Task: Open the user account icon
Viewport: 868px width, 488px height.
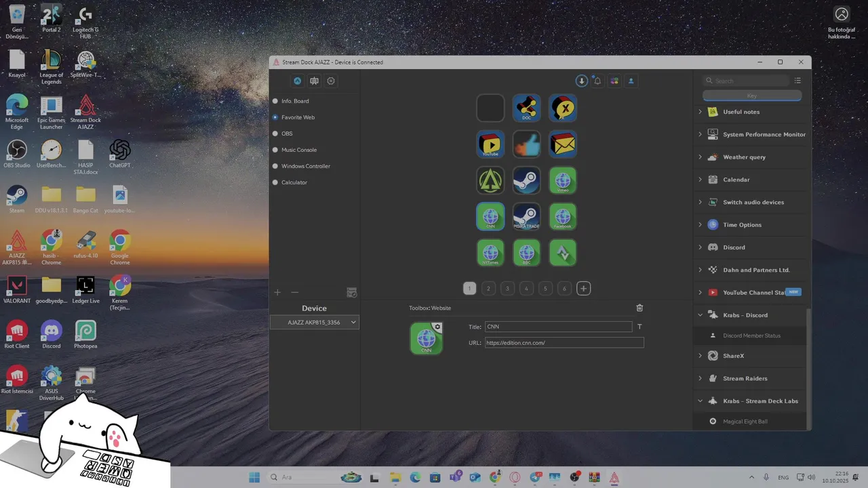Action: point(631,81)
